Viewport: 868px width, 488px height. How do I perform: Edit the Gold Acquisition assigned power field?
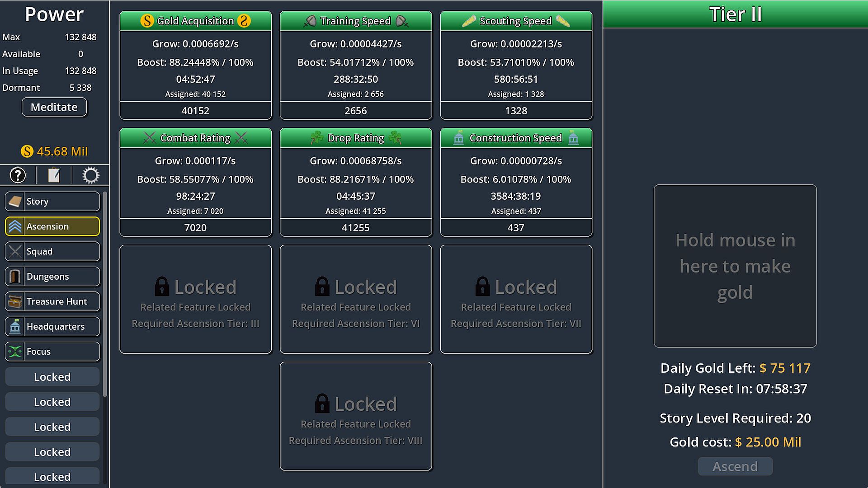[195, 111]
